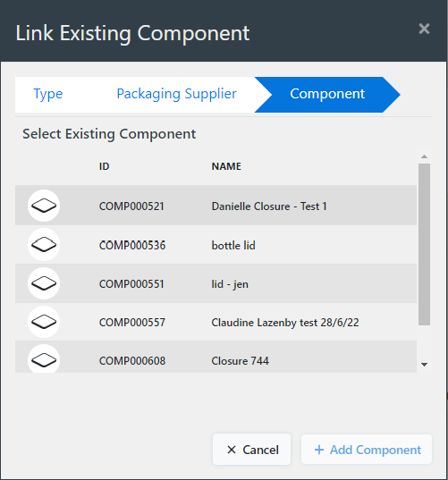This screenshot has height=480, width=448.
Task: Close the Link Existing Component dialog
Action: click(x=424, y=29)
